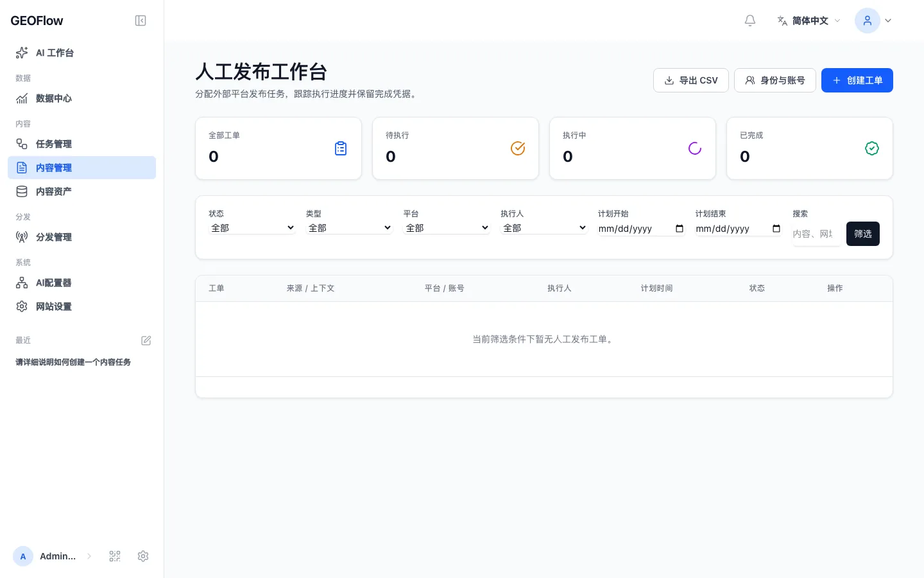The width and height of the screenshot is (924, 578).
Task: Click the chart icon for 数据中心
Action: 22,98
